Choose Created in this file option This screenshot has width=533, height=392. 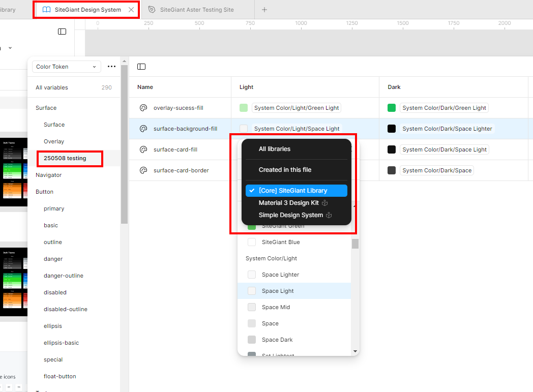click(x=297, y=169)
